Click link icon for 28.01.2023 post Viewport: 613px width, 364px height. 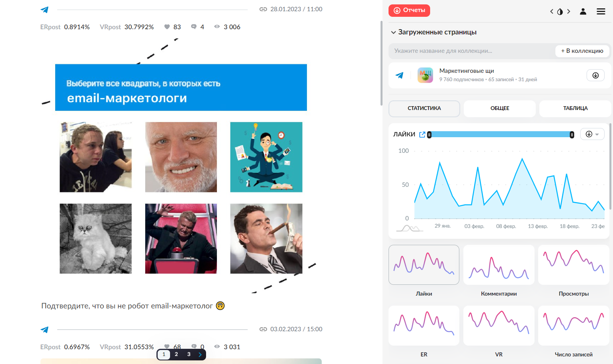coord(263,9)
